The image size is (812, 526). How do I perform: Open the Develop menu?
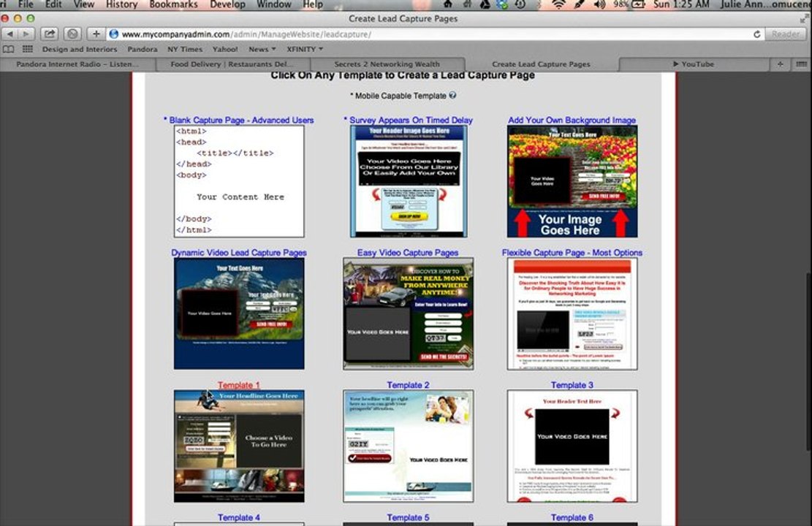227,4
